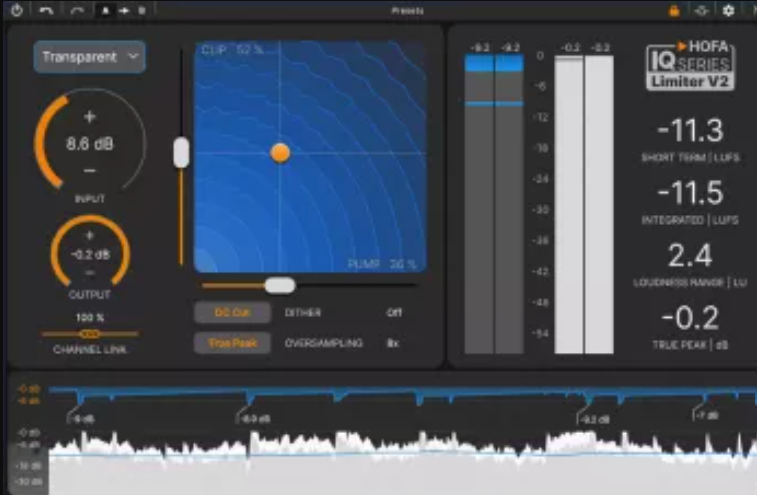The height and width of the screenshot is (495, 757).
Task: Click the -6 dB gain reduction marker
Action: (x=84, y=419)
